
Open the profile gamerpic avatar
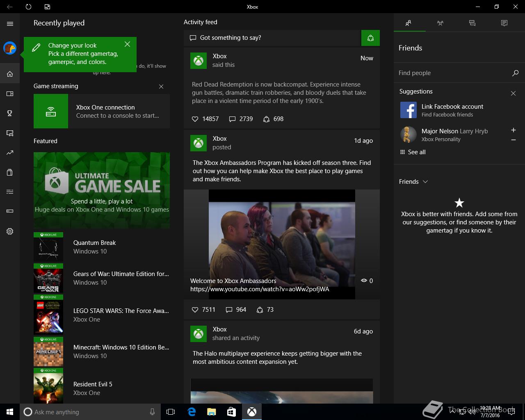click(x=10, y=48)
